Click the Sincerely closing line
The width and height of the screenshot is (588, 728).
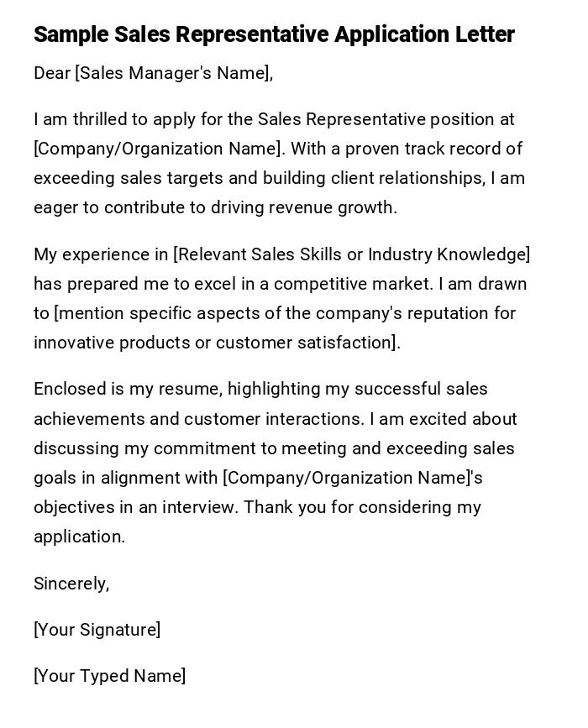coord(71,584)
